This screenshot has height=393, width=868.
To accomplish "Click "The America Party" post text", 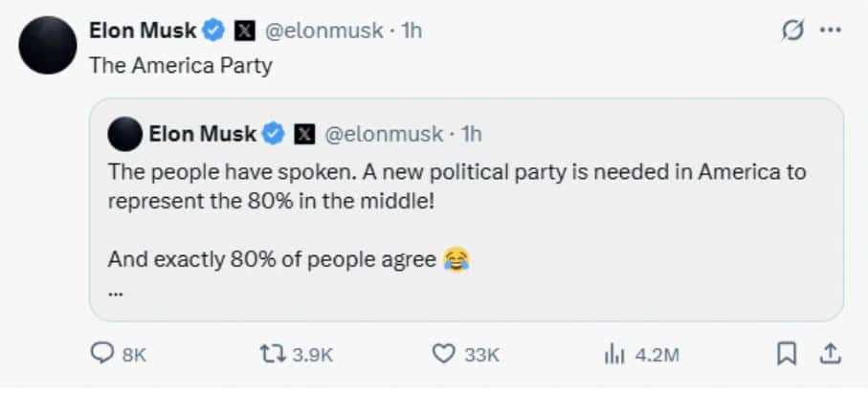I will (180, 66).
